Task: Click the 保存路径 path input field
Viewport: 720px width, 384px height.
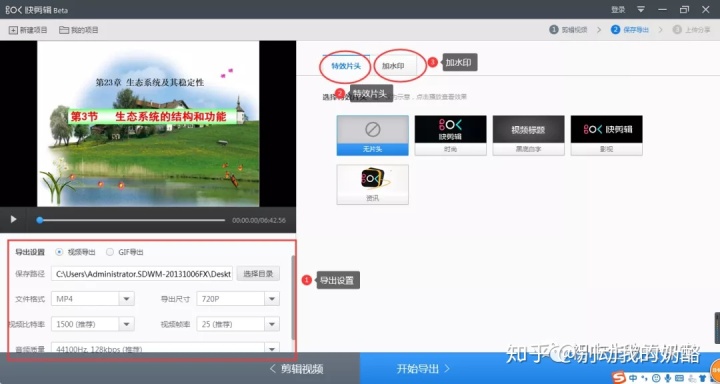Action: (x=142, y=274)
